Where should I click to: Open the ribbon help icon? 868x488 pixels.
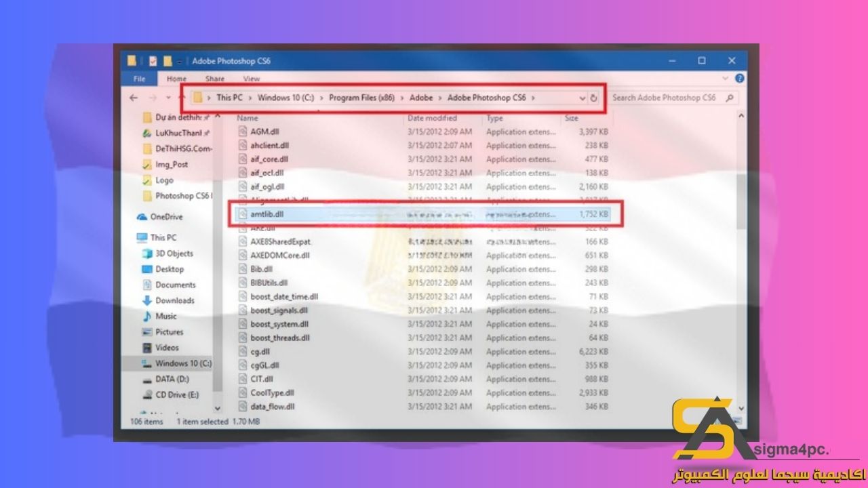point(739,79)
